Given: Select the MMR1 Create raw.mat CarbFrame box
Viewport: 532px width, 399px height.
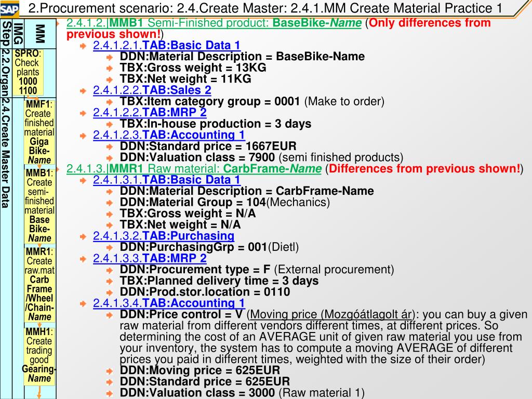Looking at the screenshot, I should coord(39,284).
